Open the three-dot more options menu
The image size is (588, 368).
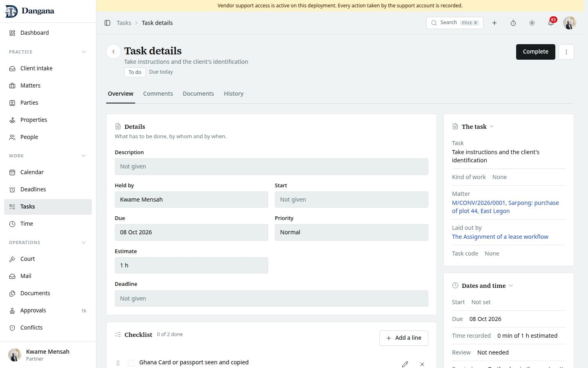566,52
